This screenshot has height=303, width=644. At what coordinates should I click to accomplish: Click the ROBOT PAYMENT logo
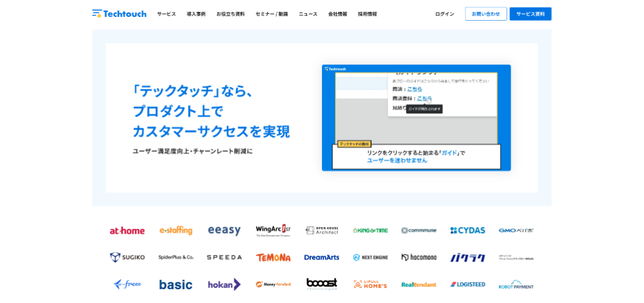click(516, 285)
